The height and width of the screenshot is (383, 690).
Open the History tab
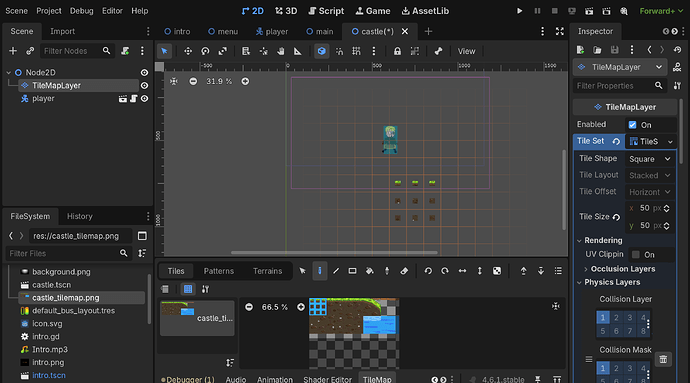click(x=80, y=216)
